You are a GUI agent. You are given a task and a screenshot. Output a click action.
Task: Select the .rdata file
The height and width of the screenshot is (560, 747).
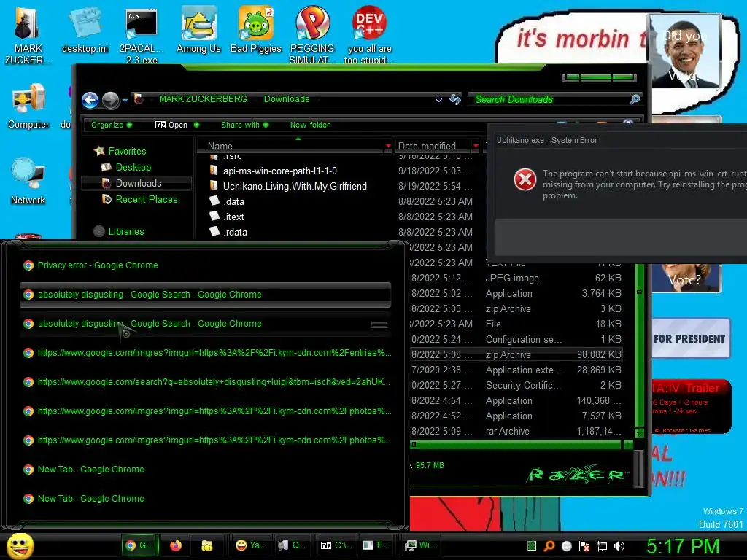pos(228,232)
